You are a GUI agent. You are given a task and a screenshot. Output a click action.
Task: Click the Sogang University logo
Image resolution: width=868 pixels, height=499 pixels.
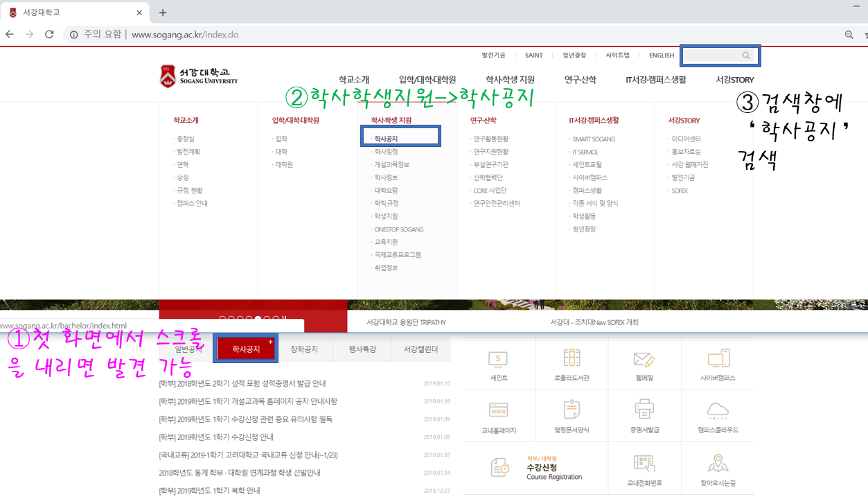tap(199, 76)
